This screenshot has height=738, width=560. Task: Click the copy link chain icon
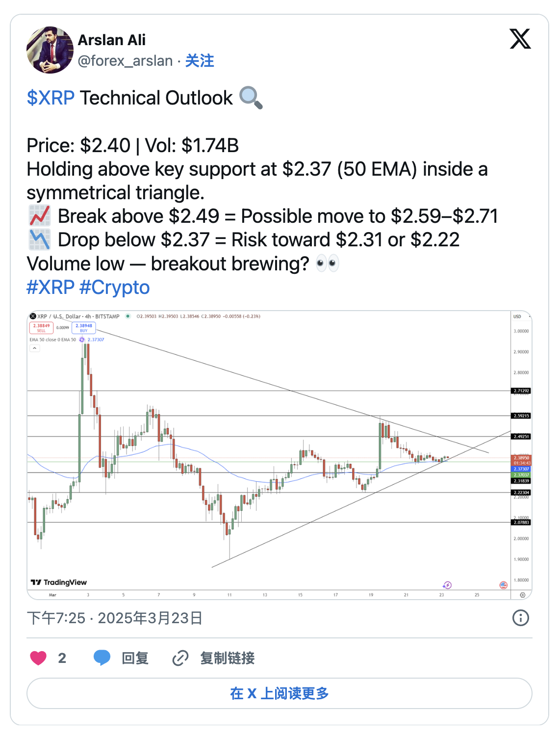click(x=180, y=658)
